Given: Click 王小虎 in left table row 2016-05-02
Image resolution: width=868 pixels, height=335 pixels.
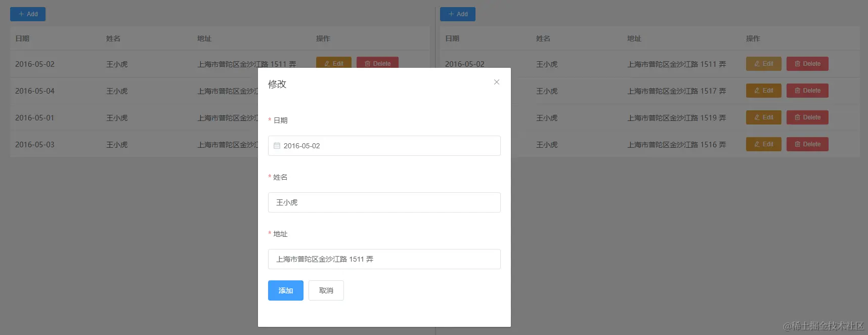Looking at the screenshot, I should [117, 64].
